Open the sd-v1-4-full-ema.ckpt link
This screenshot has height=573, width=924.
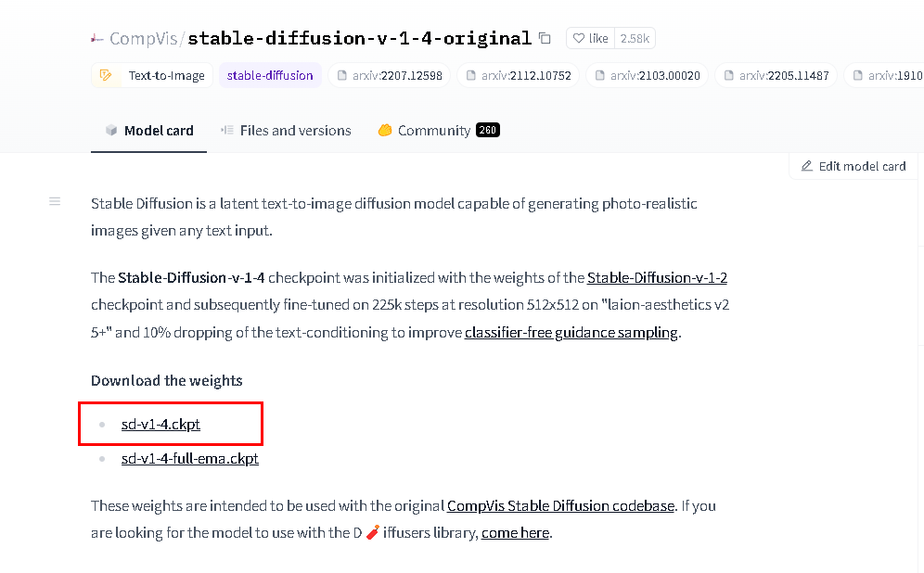coord(190,458)
